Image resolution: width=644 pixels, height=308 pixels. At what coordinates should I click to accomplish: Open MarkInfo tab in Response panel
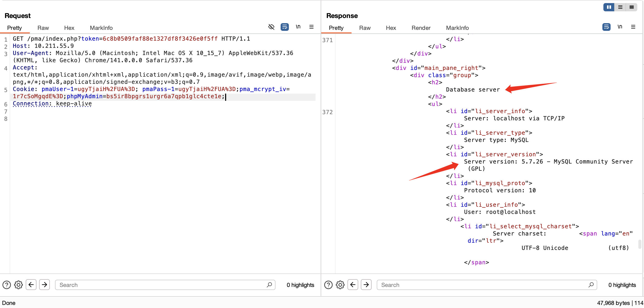click(457, 28)
